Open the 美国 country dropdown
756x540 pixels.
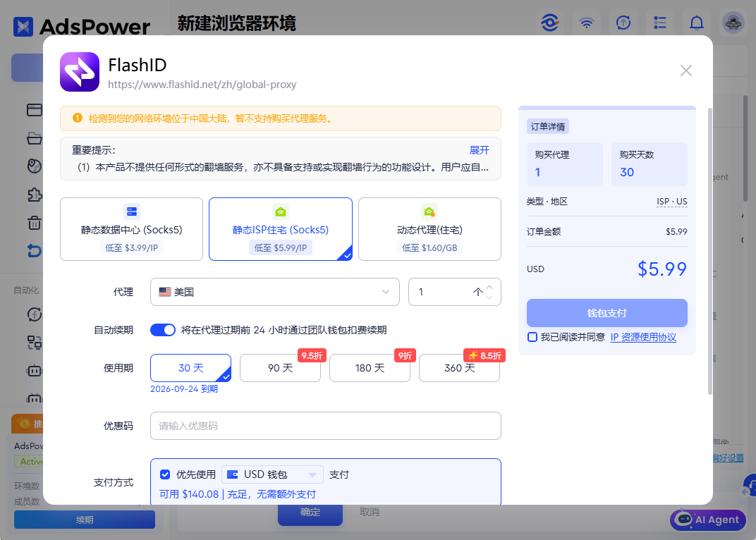tap(275, 292)
